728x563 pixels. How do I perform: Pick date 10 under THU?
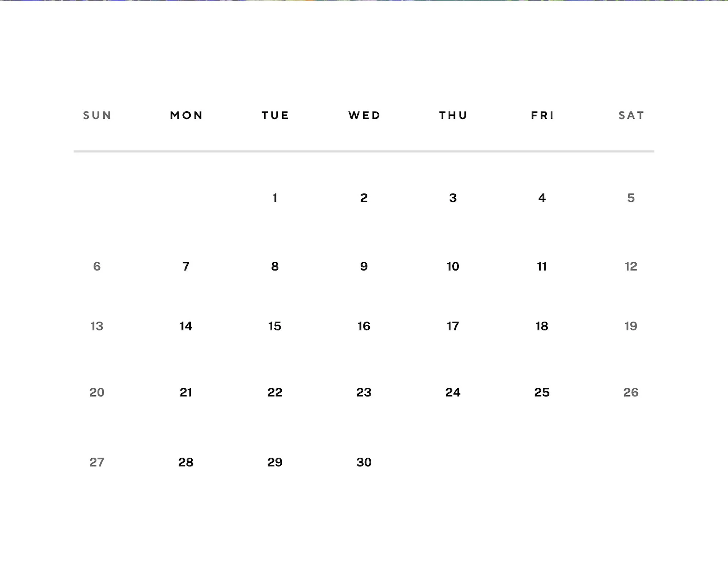pyautogui.click(x=453, y=266)
